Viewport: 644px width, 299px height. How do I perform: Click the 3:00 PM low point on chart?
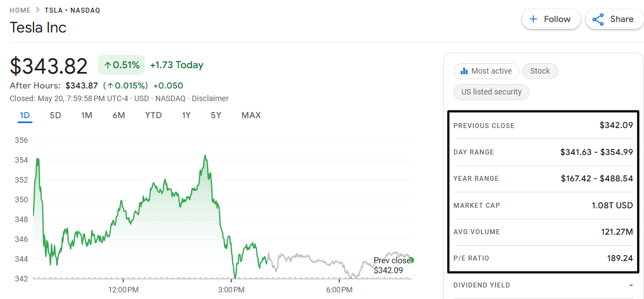click(x=235, y=277)
